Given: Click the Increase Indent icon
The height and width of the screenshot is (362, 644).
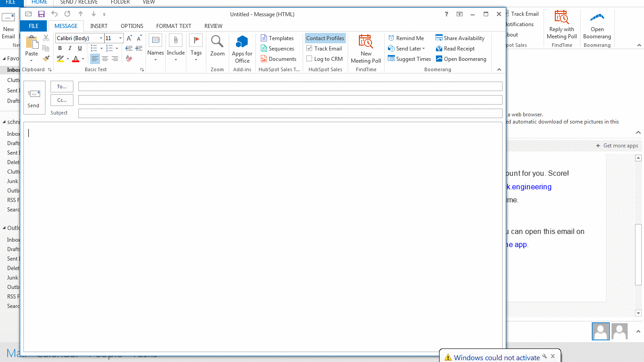Looking at the screenshot, I should point(139,48).
